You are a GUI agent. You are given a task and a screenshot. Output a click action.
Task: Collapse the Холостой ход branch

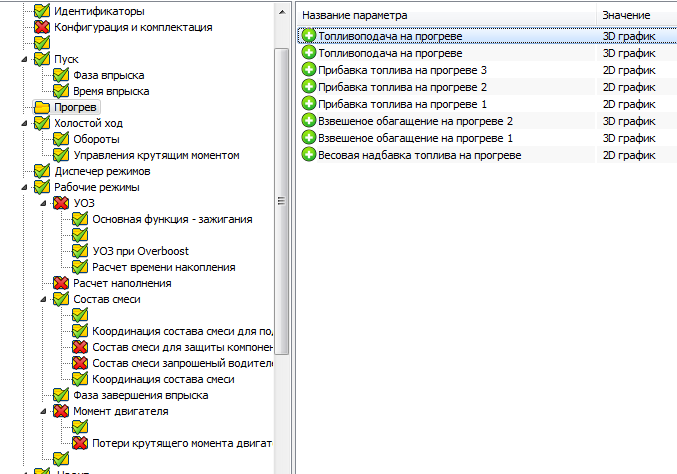pyautogui.click(x=25, y=123)
